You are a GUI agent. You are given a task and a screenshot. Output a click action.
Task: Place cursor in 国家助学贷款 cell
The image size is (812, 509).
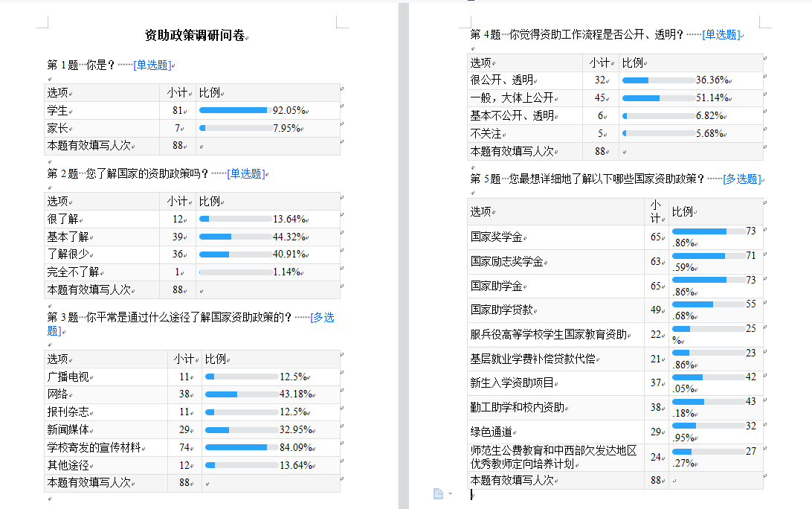(x=502, y=310)
